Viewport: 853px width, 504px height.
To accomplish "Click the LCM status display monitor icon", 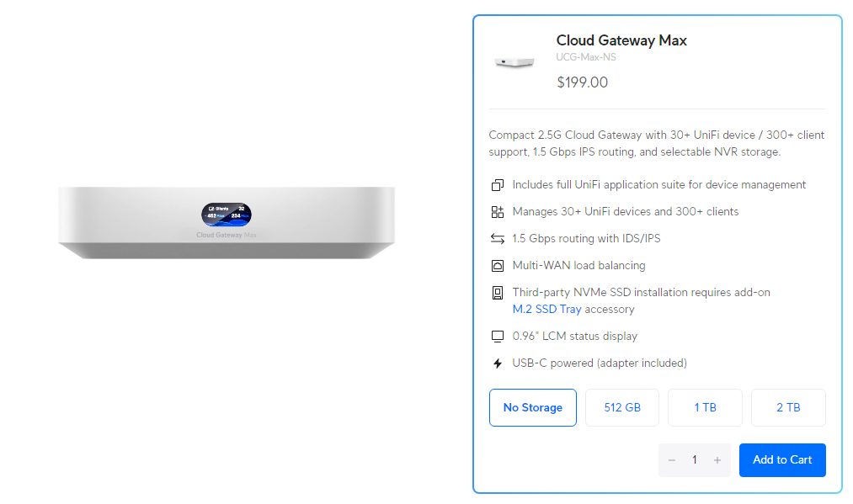I will pyautogui.click(x=497, y=337).
